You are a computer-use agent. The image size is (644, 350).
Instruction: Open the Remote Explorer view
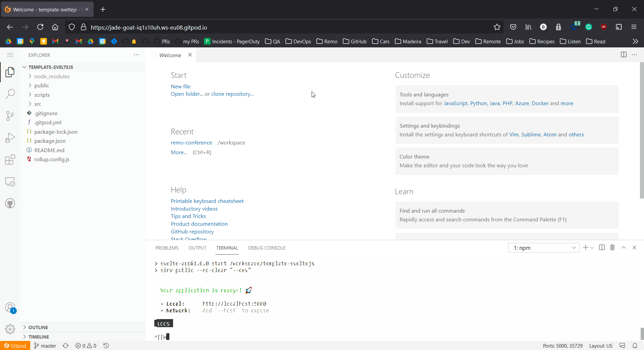(10, 182)
